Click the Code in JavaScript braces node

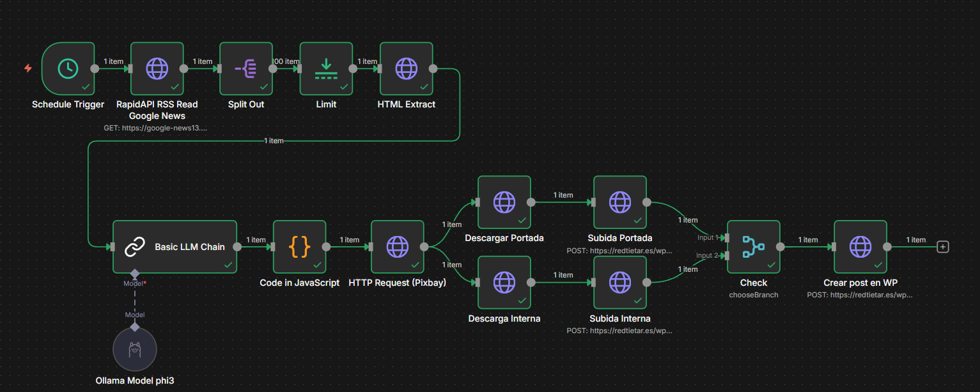pos(299,247)
